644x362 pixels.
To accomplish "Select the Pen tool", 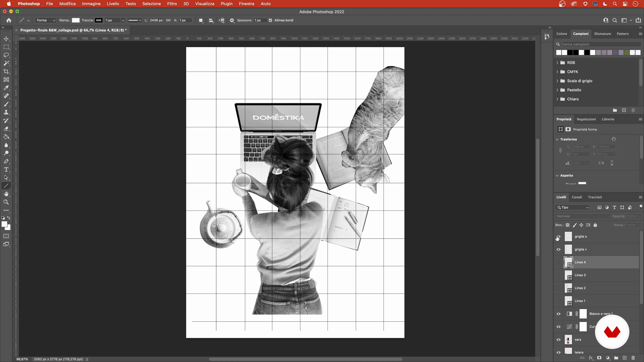I will [x=6, y=162].
